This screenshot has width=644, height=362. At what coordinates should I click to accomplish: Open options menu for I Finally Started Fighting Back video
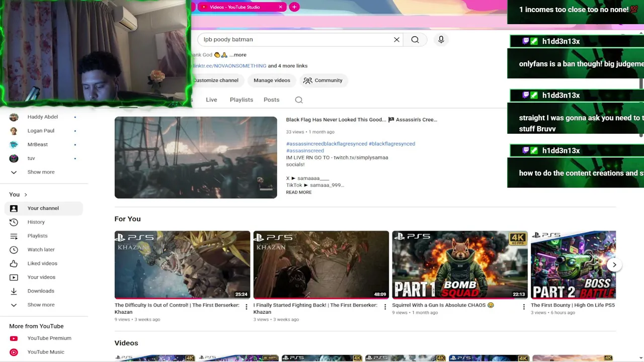(x=385, y=307)
